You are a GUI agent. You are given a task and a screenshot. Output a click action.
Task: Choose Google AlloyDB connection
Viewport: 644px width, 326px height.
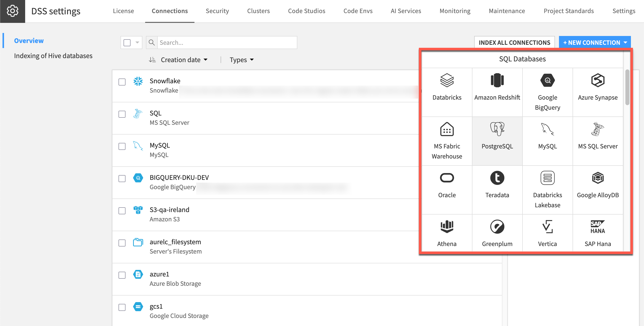click(x=598, y=190)
